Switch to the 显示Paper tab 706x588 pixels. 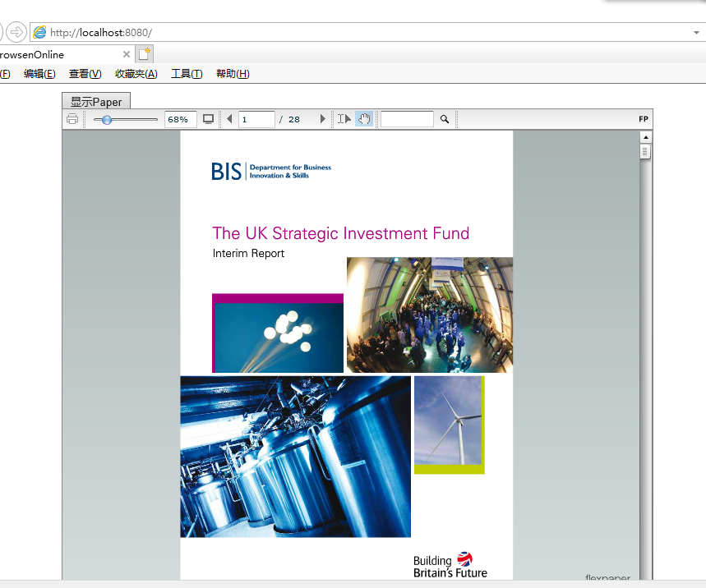[x=96, y=101]
